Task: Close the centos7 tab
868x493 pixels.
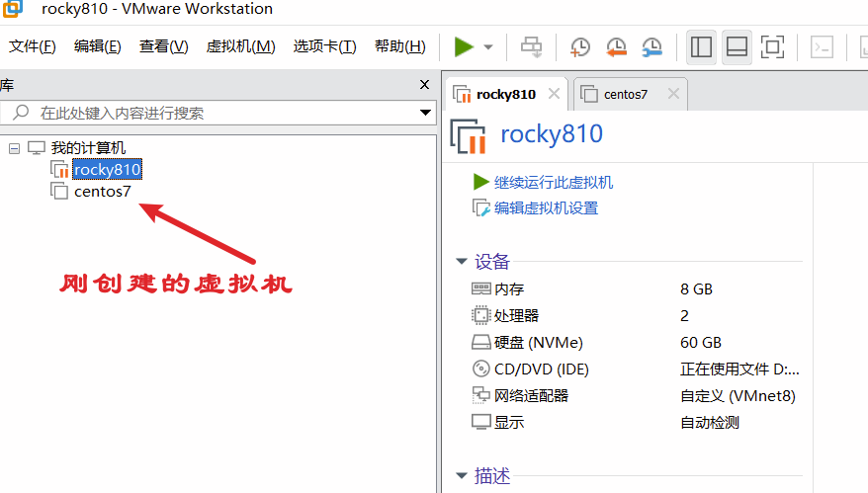Action: [673, 94]
